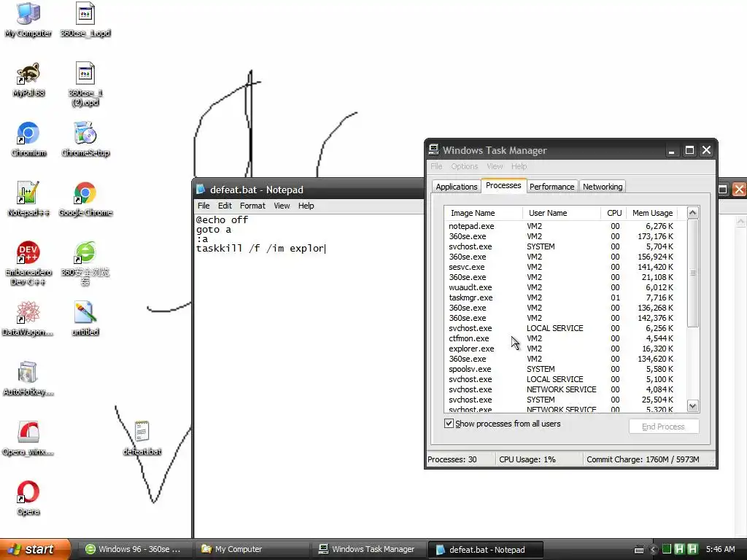The height and width of the screenshot is (560, 747).
Task: Click the 'goto a' line in Notepad
Action: [x=214, y=229]
